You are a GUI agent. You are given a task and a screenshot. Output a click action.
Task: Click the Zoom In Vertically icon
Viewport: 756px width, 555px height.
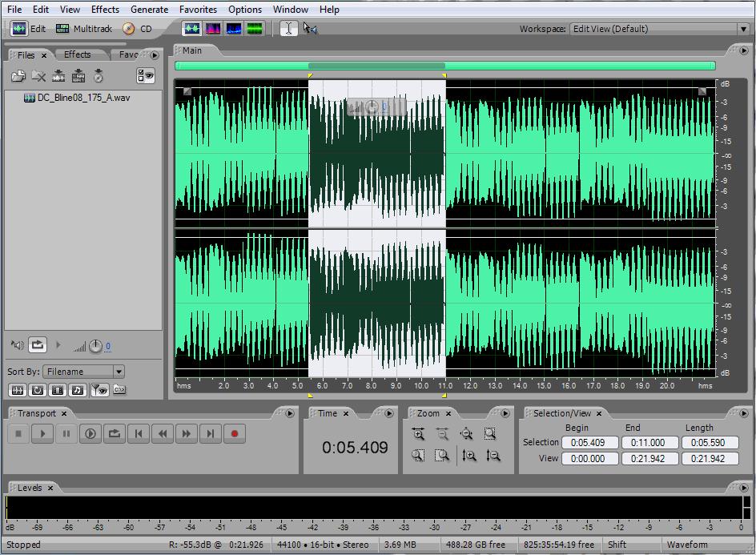point(469,456)
